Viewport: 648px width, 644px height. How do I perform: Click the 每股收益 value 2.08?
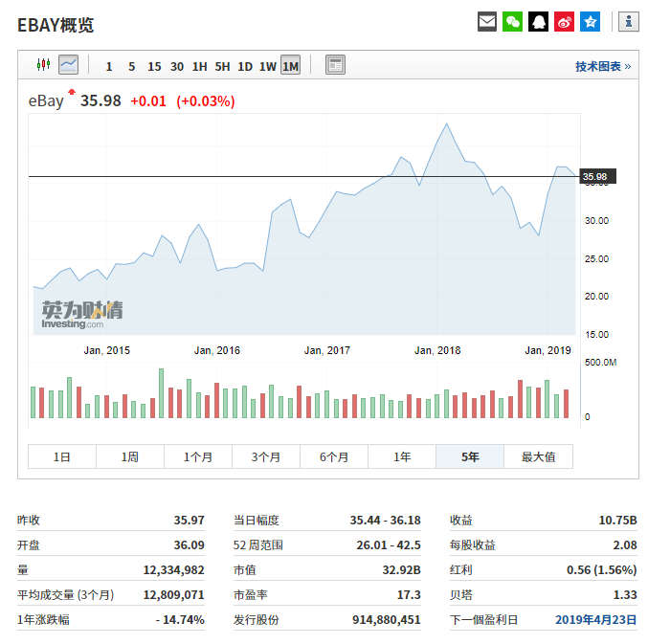[625, 544]
